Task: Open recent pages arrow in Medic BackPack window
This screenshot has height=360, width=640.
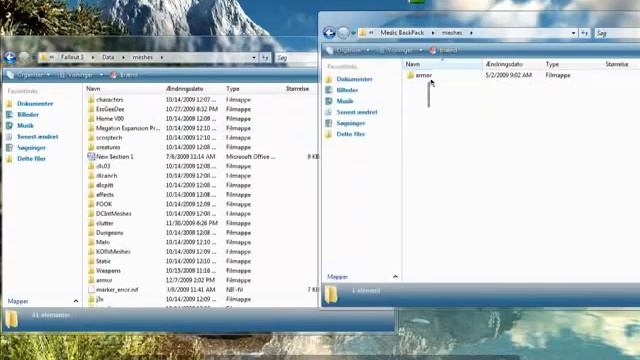Action: [353, 33]
